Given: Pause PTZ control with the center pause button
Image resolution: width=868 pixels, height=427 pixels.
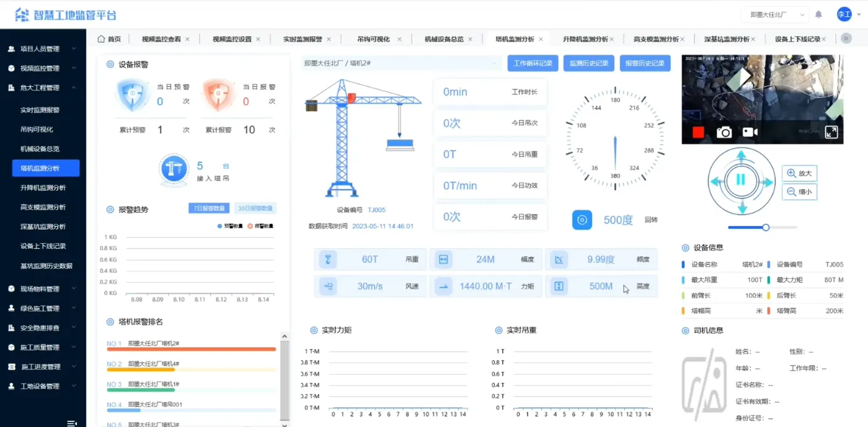Looking at the screenshot, I should 740,181.
